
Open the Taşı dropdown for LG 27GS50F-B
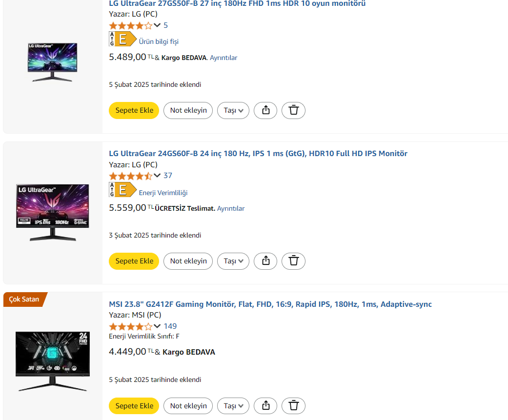coord(233,110)
